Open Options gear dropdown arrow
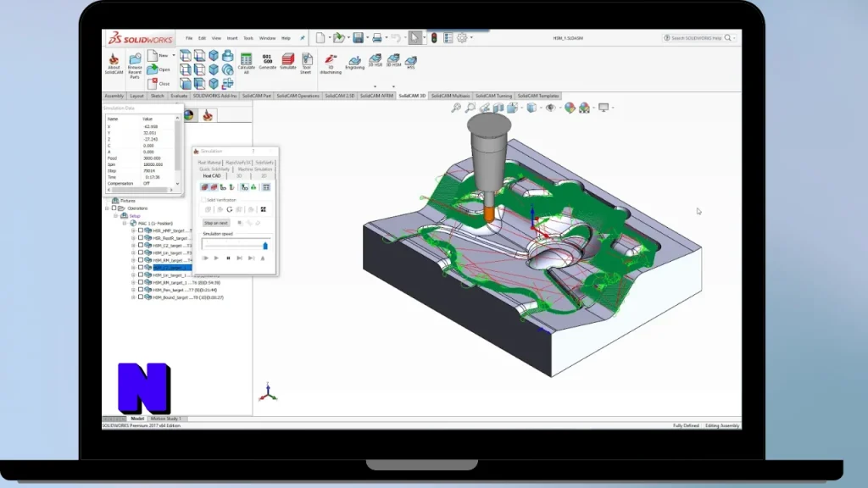868x488 pixels. click(471, 38)
